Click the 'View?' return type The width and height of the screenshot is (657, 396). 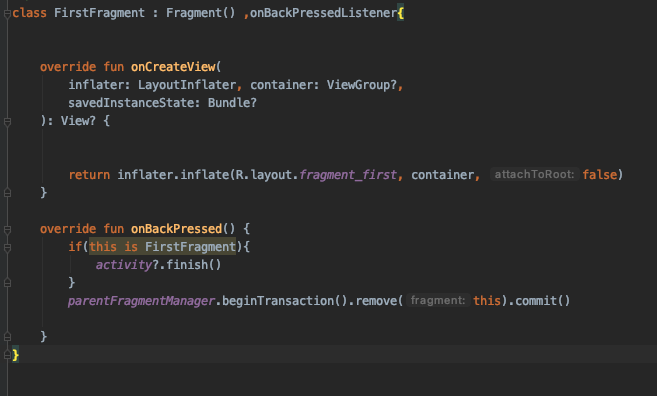click(x=78, y=121)
